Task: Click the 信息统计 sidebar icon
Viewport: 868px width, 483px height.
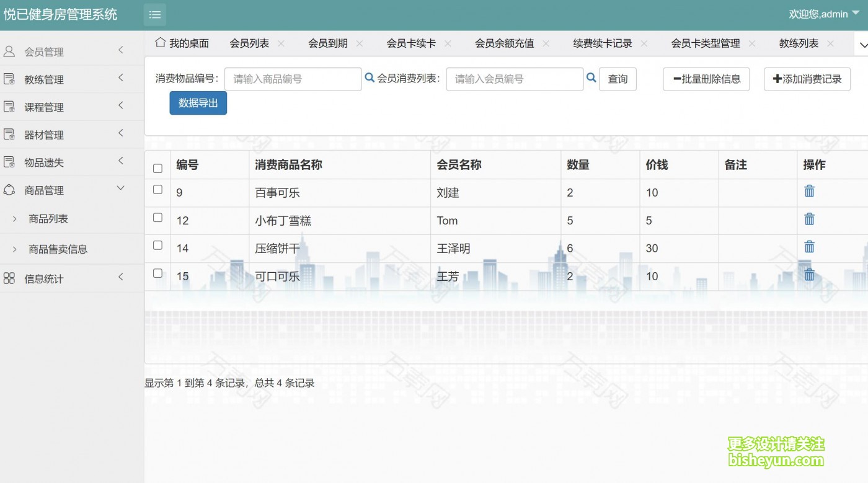Action: [x=9, y=278]
